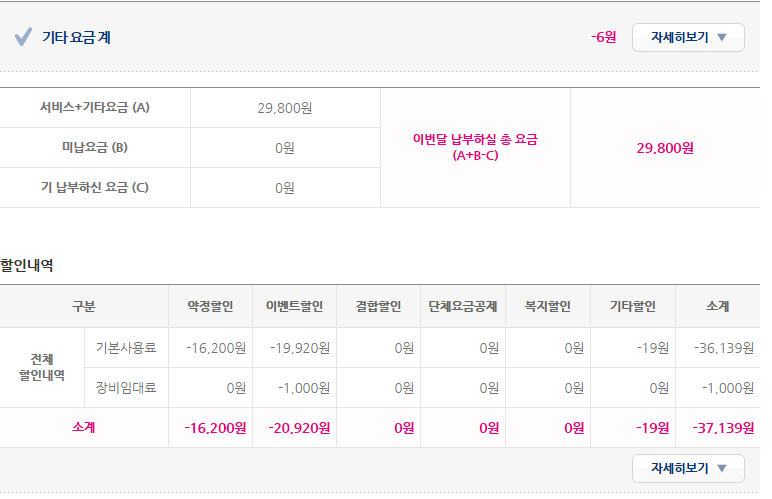Select the 약정할인 column header
The height and width of the screenshot is (499, 772).
click(x=210, y=307)
